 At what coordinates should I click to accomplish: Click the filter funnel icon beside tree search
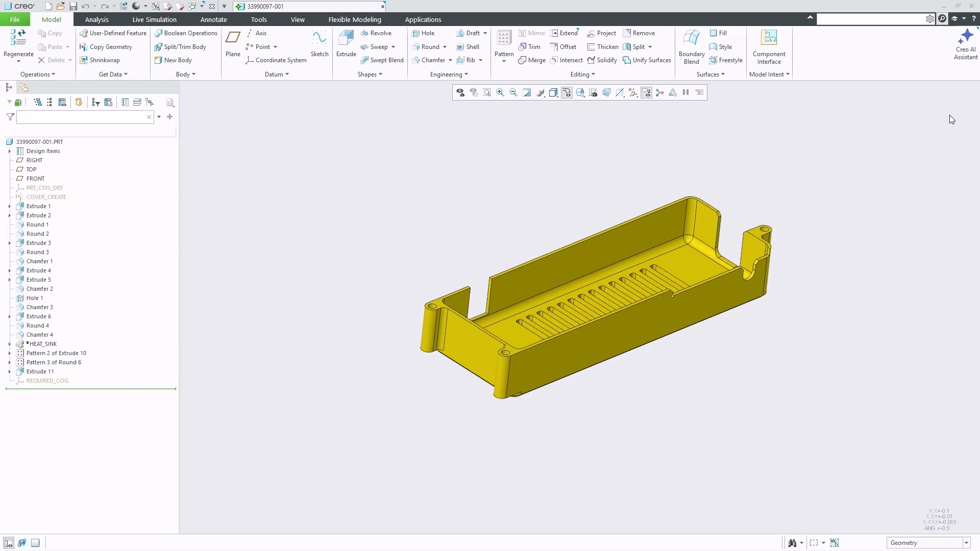[x=10, y=117]
